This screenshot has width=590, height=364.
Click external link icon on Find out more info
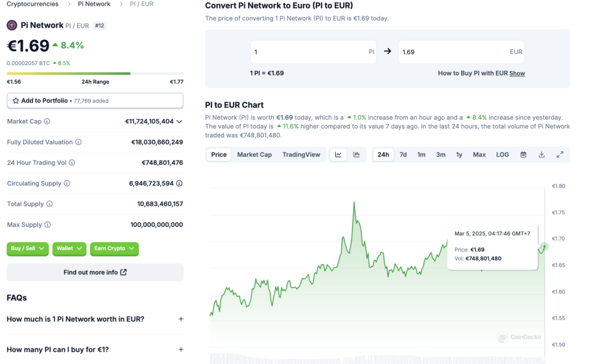pyautogui.click(x=123, y=272)
